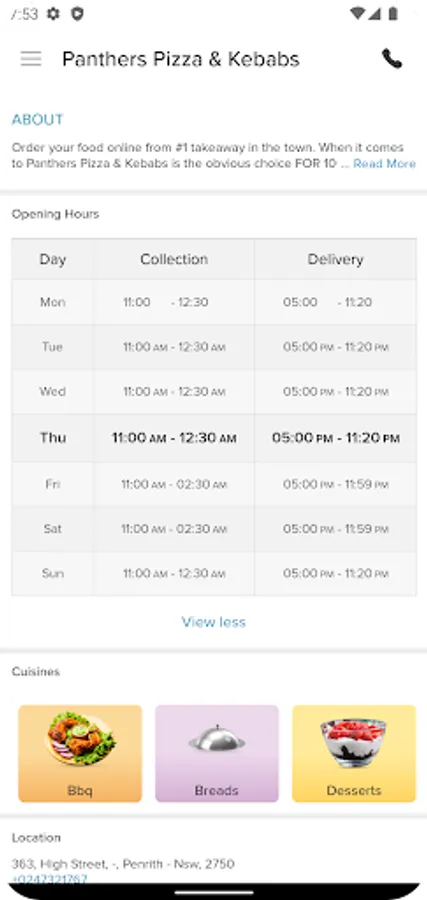Viewport: 427px width, 900px height.
Task: Open the hamburger navigation menu
Action: (31, 59)
